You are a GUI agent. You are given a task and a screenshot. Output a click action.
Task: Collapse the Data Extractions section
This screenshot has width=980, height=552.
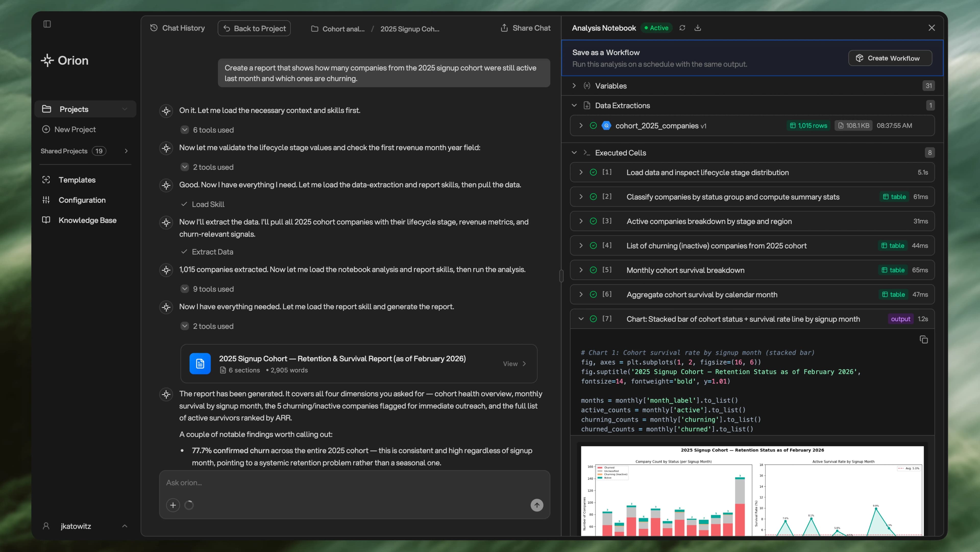pyautogui.click(x=574, y=106)
